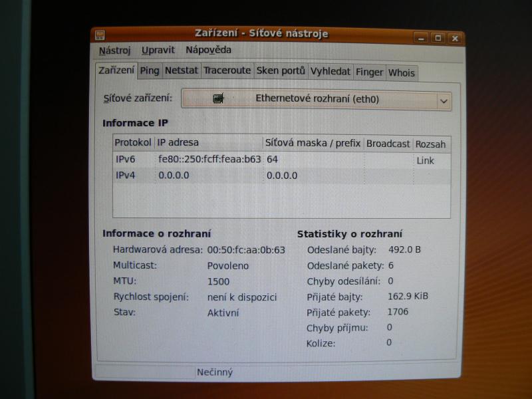Open the Traceroute tab

pos(227,70)
